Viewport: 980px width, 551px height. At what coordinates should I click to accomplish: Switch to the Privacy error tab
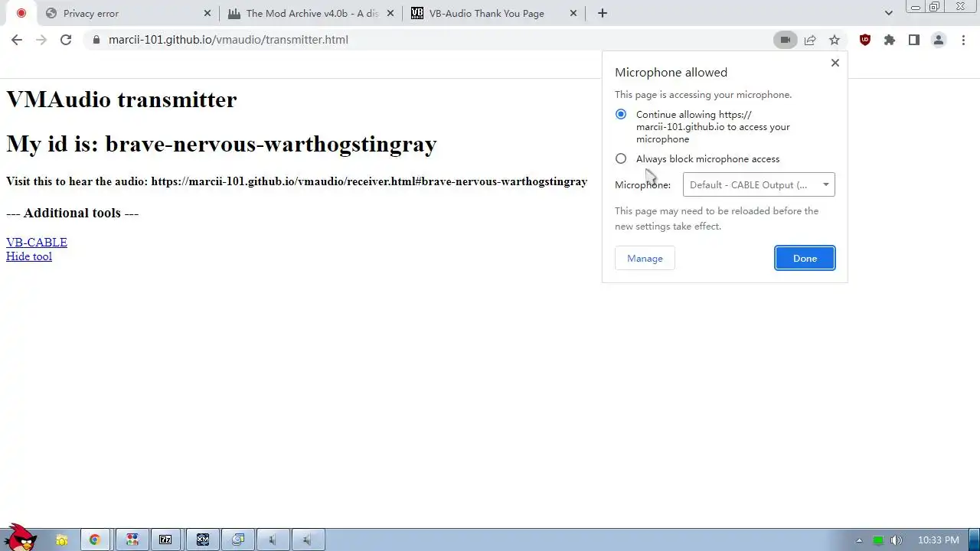(128, 13)
